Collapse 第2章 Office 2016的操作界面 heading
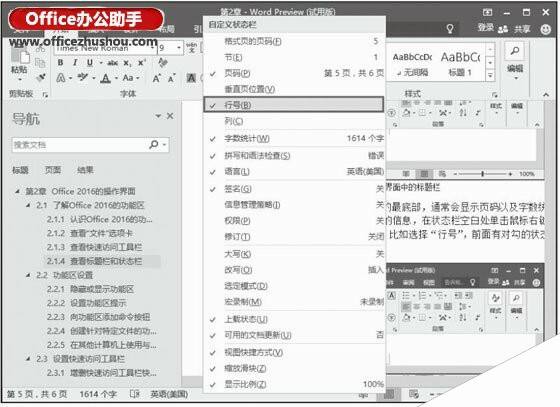The height and width of the screenshot is (407, 560). (x=17, y=191)
